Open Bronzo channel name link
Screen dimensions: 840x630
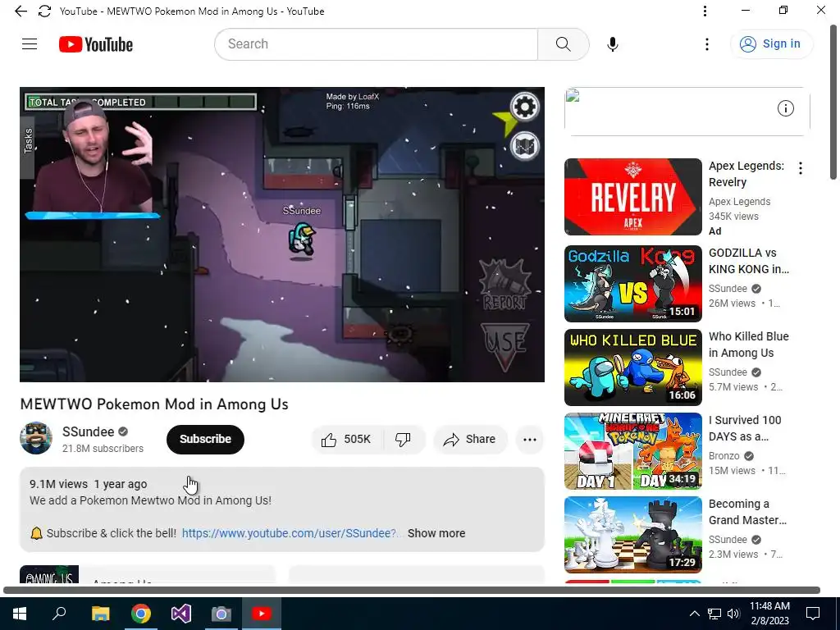click(x=724, y=456)
